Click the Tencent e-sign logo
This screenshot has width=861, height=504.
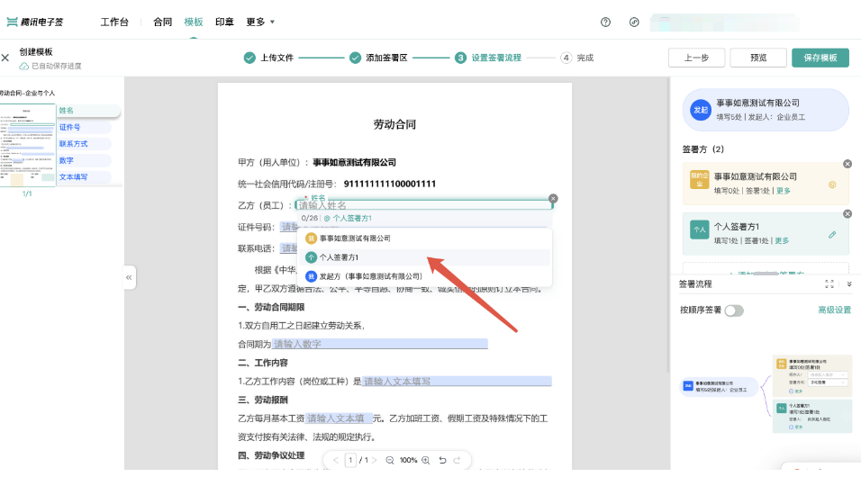pos(35,22)
